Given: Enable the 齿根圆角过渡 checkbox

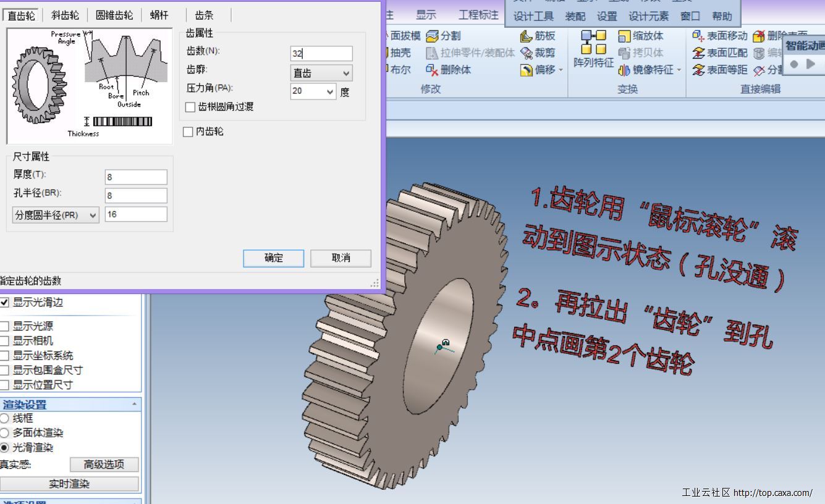Looking at the screenshot, I should coord(190,107).
